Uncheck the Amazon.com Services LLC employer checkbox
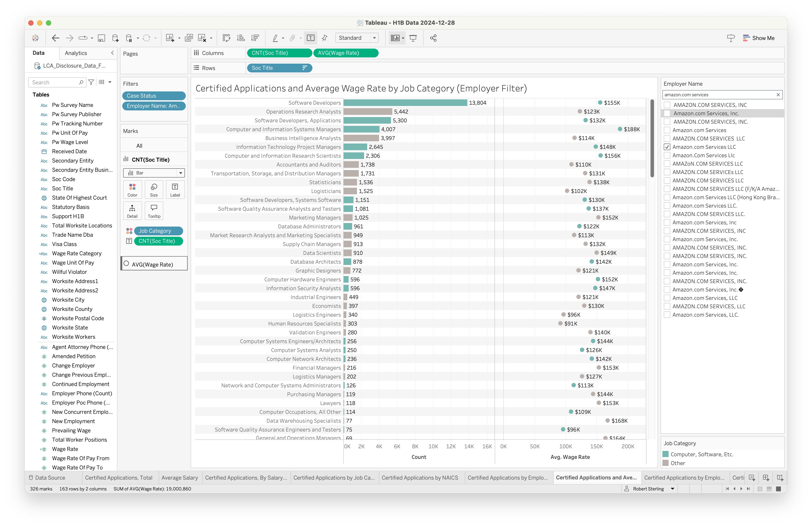 [667, 147]
